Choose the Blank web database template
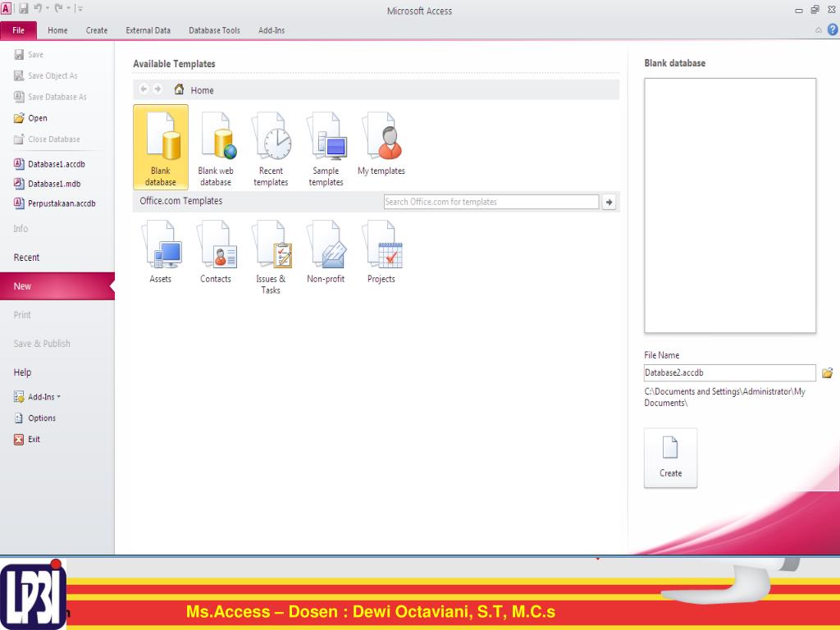Viewport: 840px width, 630px height. pos(216,148)
